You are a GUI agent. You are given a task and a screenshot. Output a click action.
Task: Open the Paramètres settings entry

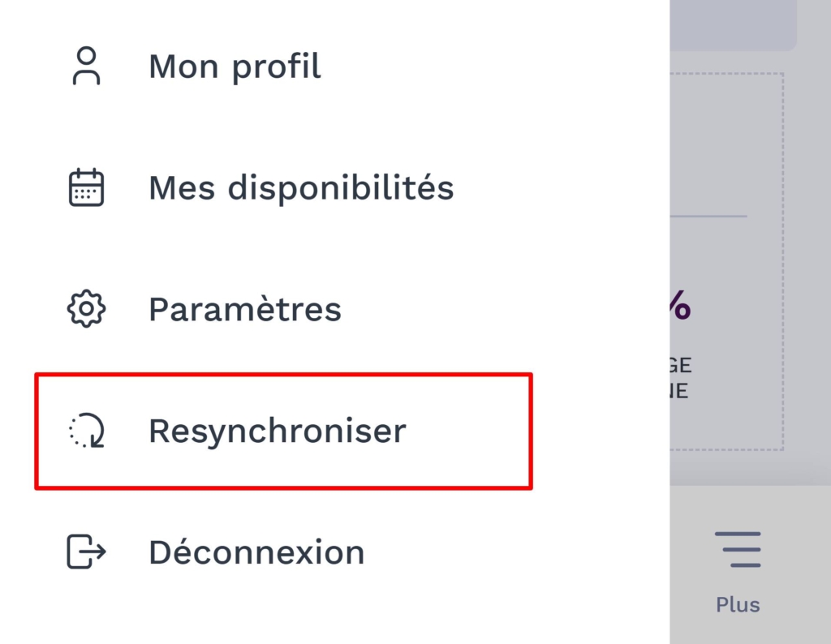point(244,308)
